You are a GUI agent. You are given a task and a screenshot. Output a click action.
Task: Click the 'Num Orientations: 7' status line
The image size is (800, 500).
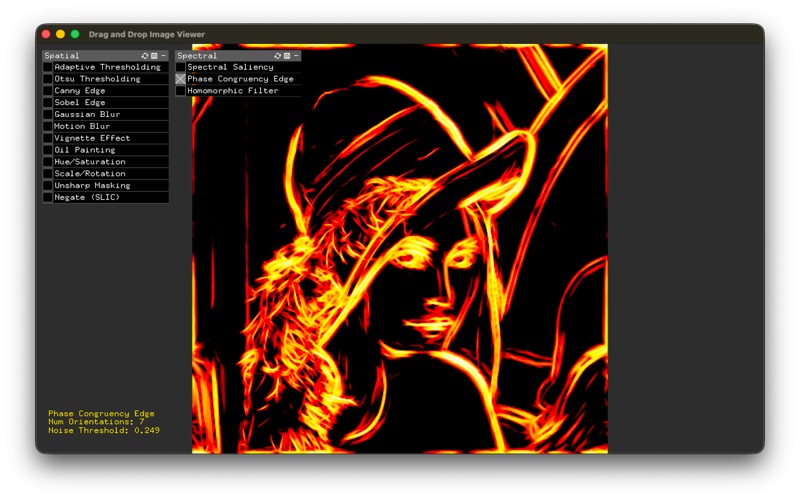(96, 421)
